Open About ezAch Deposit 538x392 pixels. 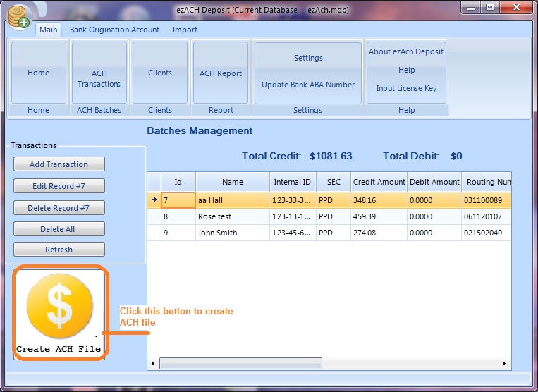click(406, 52)
